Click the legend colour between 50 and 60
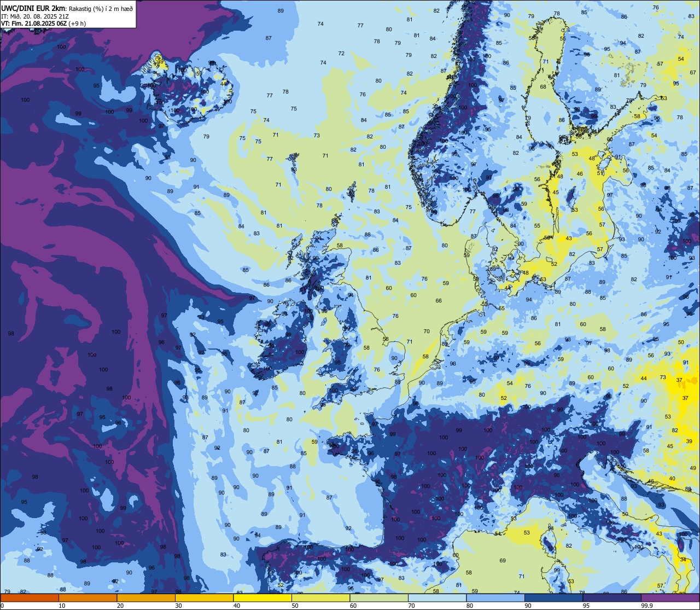This screenshot has height=610, width=700. pos(320,598)
